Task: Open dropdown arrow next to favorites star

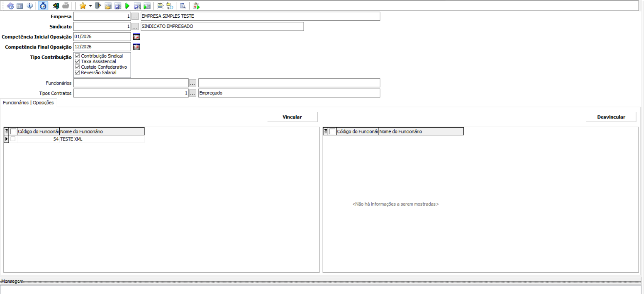Action: 91,6
